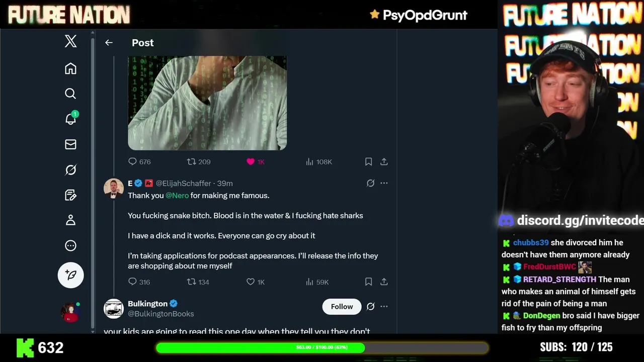Screen dimensions: 644x362
Task: Open the More circle menu in sidebar
Action: (70, 245)
